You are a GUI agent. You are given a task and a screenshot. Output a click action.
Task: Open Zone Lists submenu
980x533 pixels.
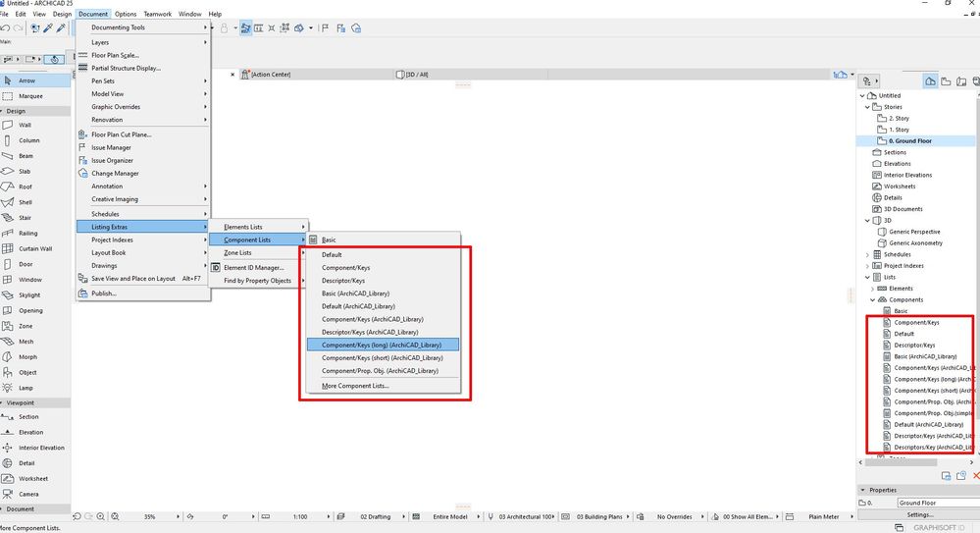pyautogui.click(x=258, y=252)
